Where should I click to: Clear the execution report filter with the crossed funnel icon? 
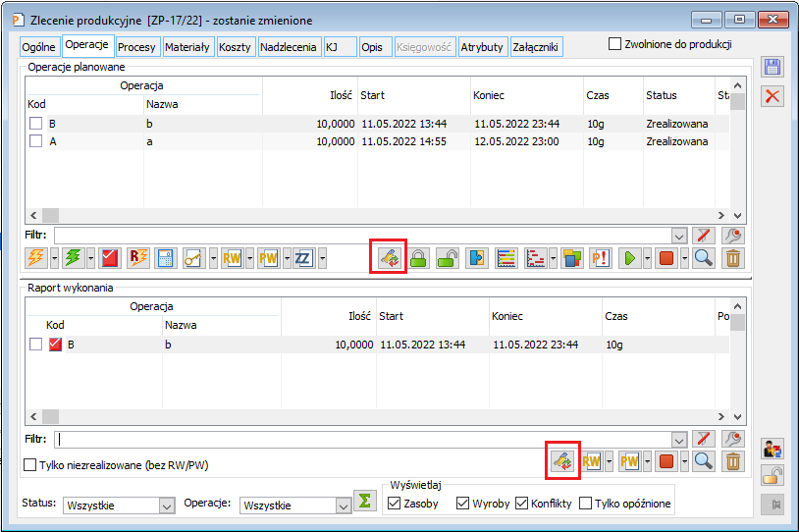[x=704, y=439]
